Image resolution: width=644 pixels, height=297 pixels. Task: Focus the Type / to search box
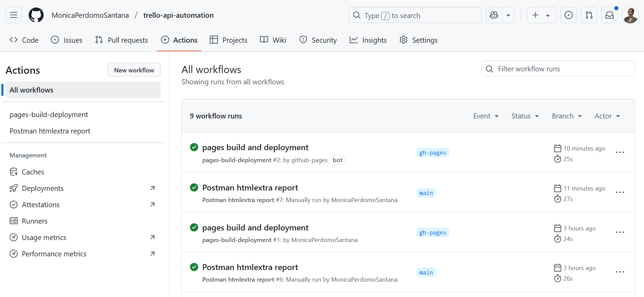(x=415, y=15)
